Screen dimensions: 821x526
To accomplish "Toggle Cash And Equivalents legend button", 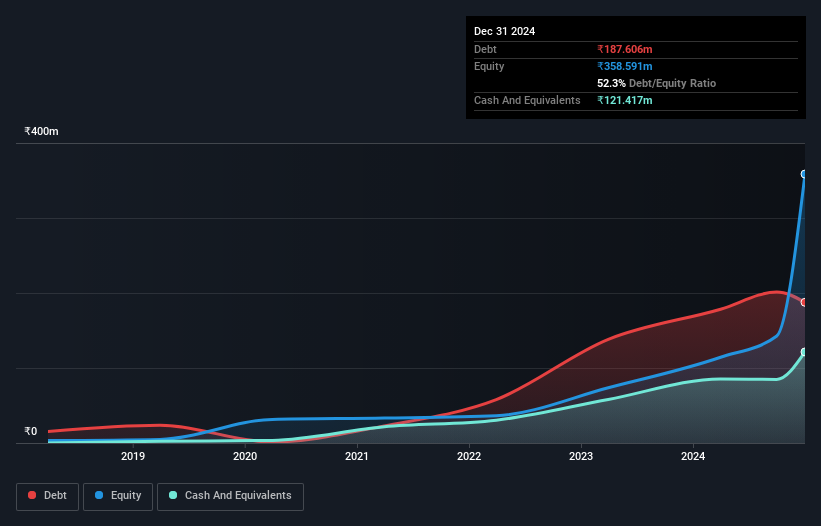I will (230, 496).
